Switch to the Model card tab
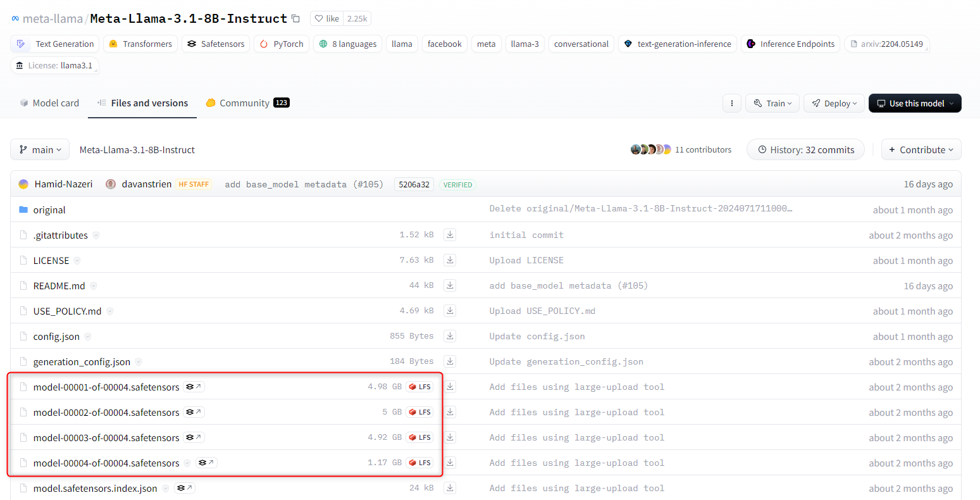This screenshot has height=500, width=980. pyautogui.click(x=49, y=103)
